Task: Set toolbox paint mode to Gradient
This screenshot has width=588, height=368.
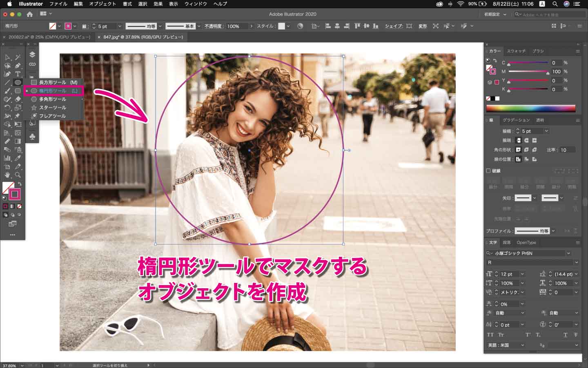Action: [x=12, y=206]
